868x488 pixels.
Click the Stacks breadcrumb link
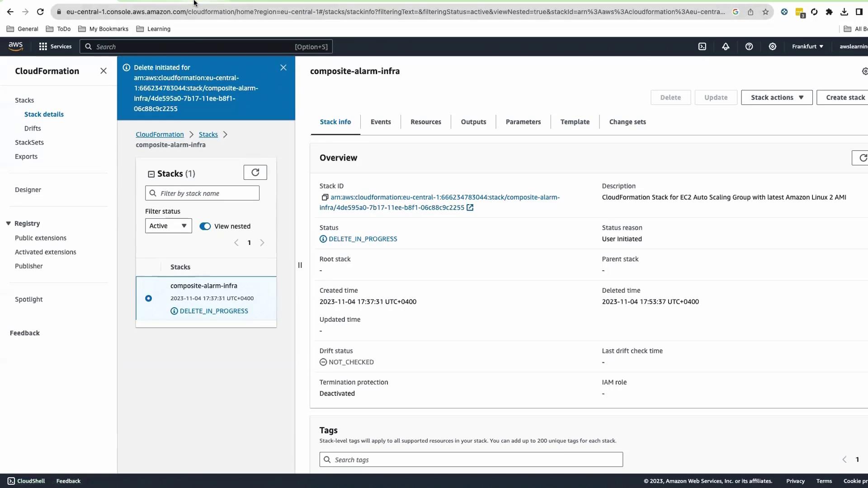208,135
